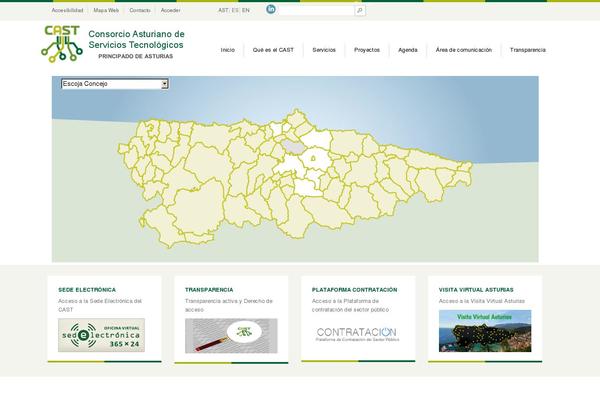Click the CAST circuit logo
This screenshot has height=400, width=600.
(62, 44)
